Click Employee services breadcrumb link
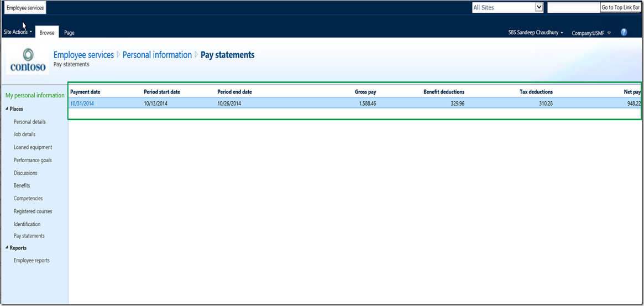The height and width of the screenshot is (306, 644). tap(83, 55)
